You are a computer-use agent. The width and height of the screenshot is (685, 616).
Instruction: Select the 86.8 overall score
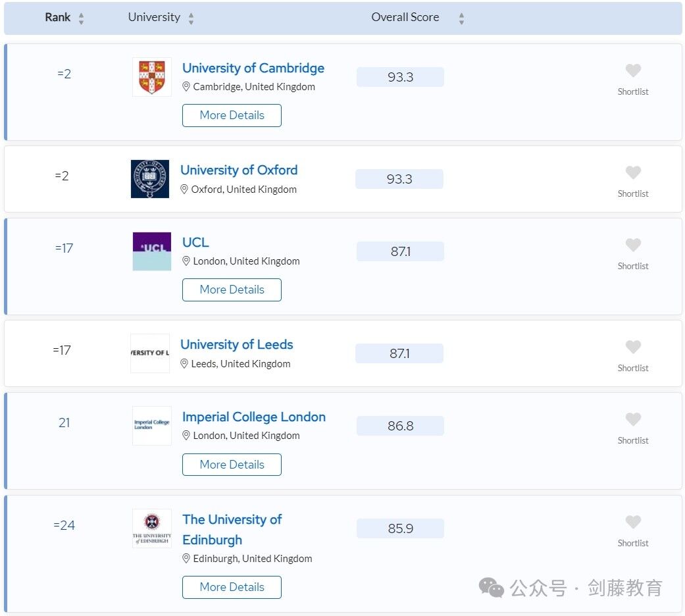(400, 426)
